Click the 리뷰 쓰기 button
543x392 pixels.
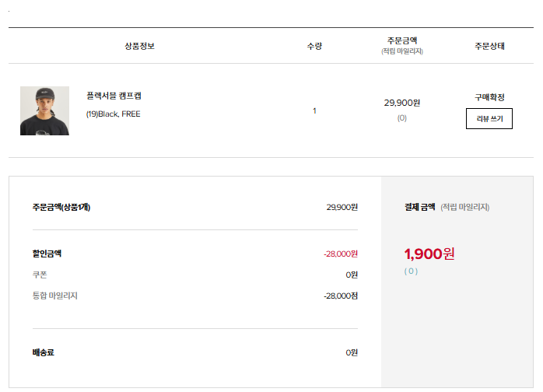coord(489,118)
